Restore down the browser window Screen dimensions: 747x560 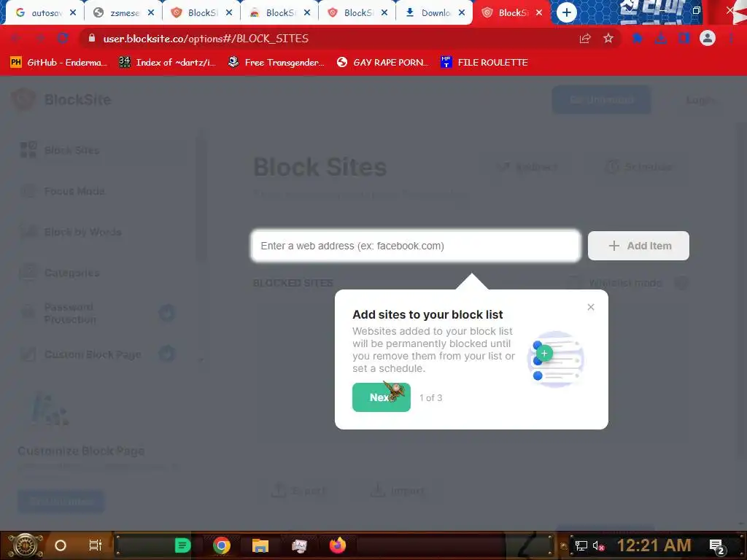[697, 10]
